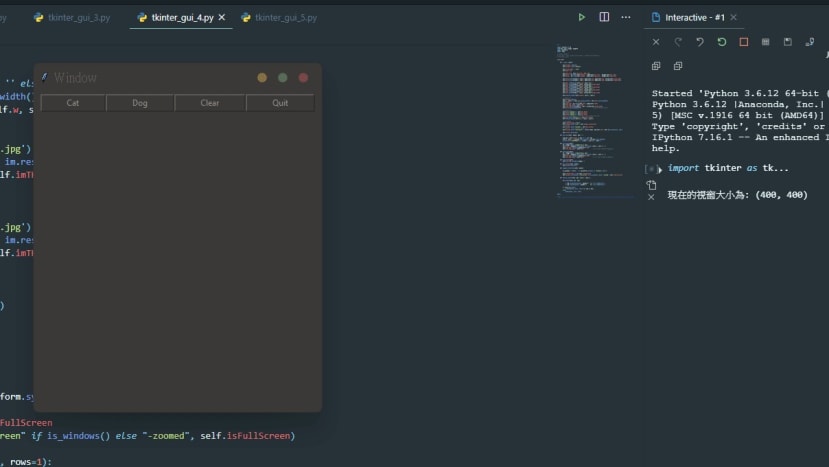829x467 pixels.
Task: Click the 'Window' title text of tkinter window
Action: (x=75, y=78)
